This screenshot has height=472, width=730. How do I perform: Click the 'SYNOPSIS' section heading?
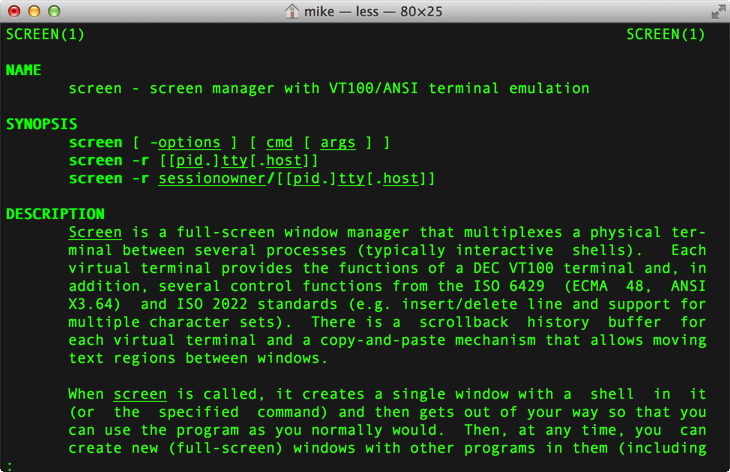(x=41, y=124)
